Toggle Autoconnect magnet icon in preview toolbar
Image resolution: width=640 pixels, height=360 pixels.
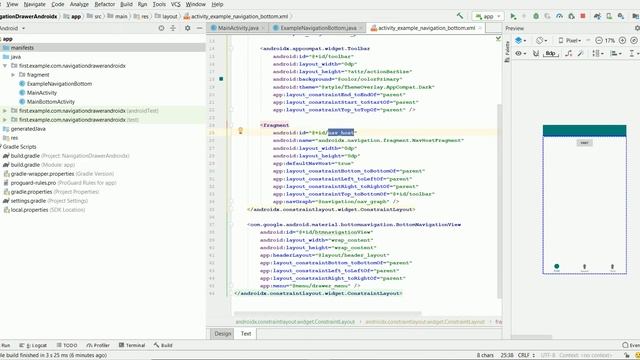(x=536, y=53)
